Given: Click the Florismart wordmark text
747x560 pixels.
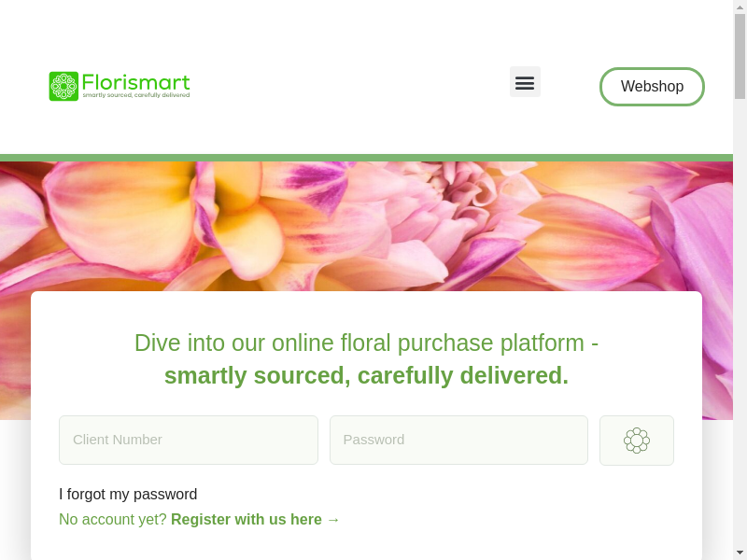Looking at the screenshot, I should click(135, 82).
